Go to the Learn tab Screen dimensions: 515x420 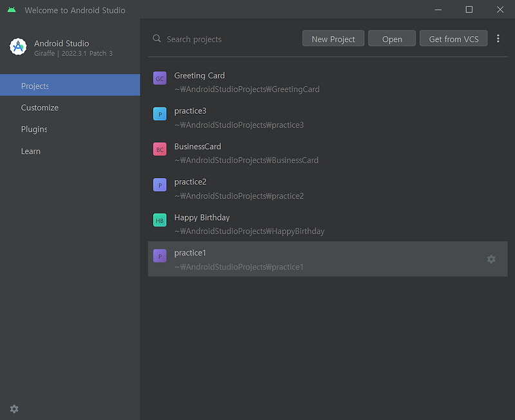point(70,151)
